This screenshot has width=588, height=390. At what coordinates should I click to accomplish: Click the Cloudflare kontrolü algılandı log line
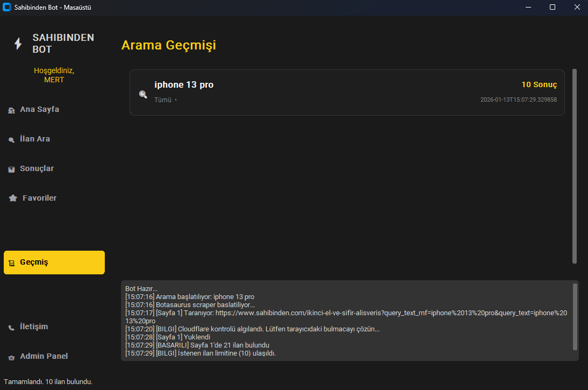click(x=253, y=329)
